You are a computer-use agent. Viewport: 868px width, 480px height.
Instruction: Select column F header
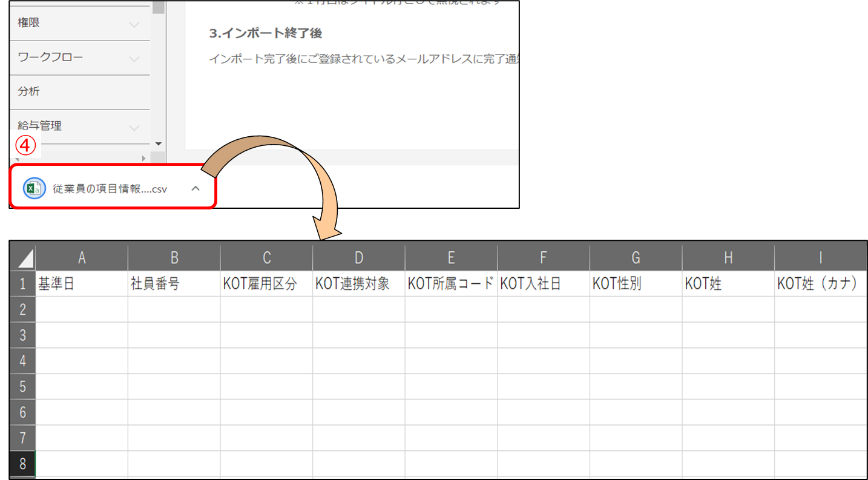544,258
